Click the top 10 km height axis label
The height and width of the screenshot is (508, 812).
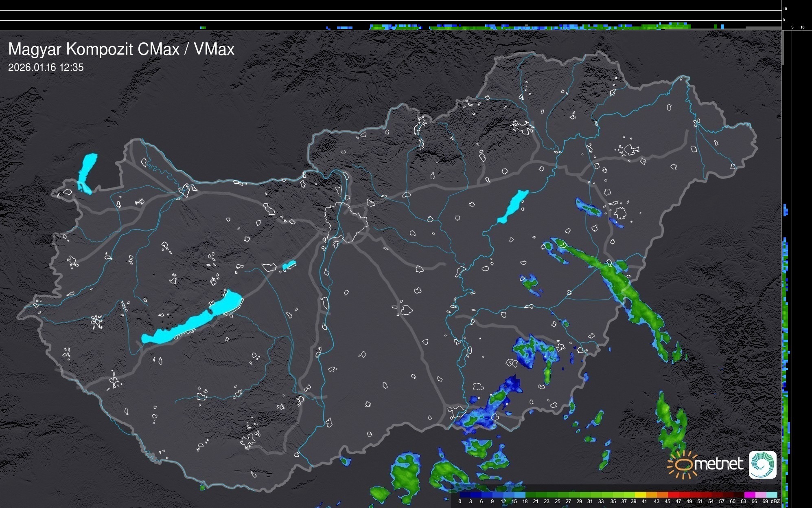click(x=785, y=9)
